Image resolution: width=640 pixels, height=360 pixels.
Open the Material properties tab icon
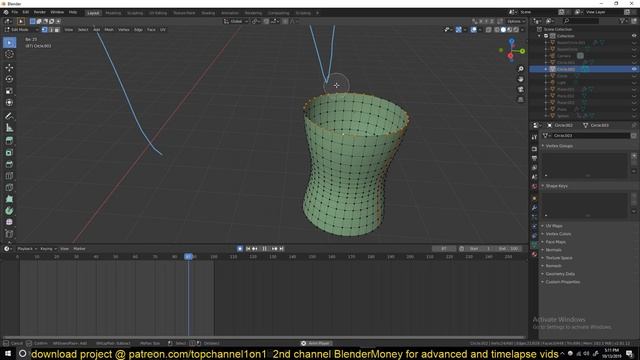tap(534, 254)
